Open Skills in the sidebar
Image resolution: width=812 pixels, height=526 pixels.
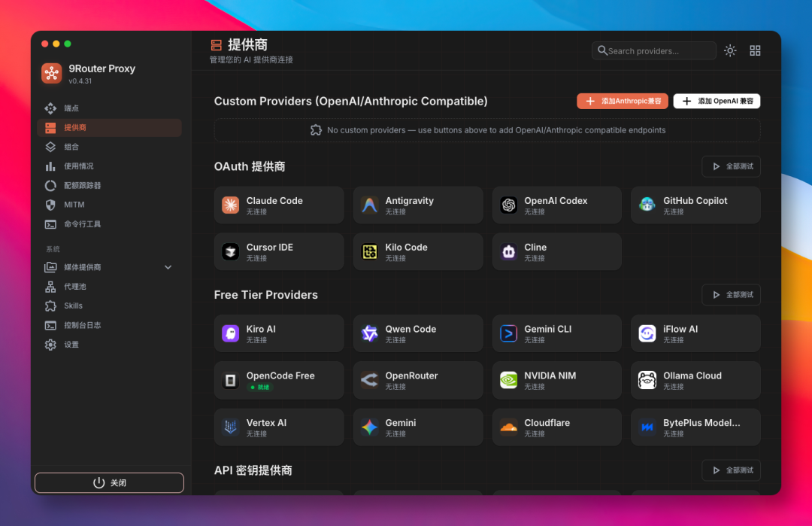coord(109,306)
